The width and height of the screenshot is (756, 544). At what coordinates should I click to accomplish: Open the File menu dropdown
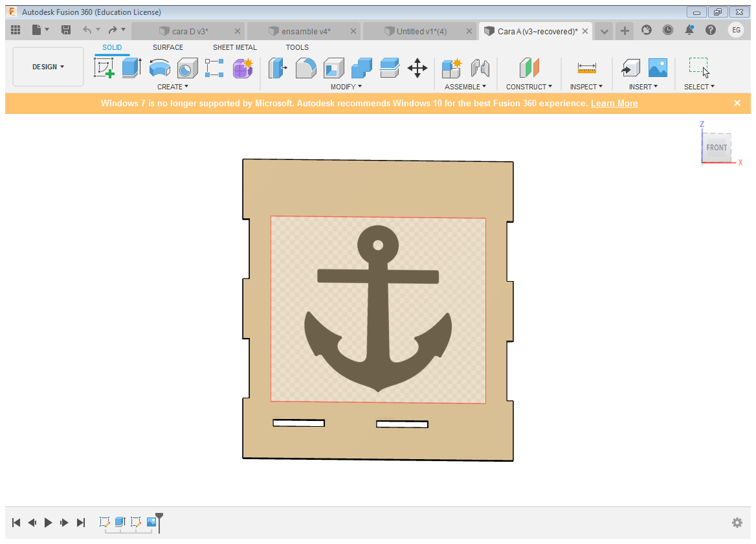coord(41,30)
